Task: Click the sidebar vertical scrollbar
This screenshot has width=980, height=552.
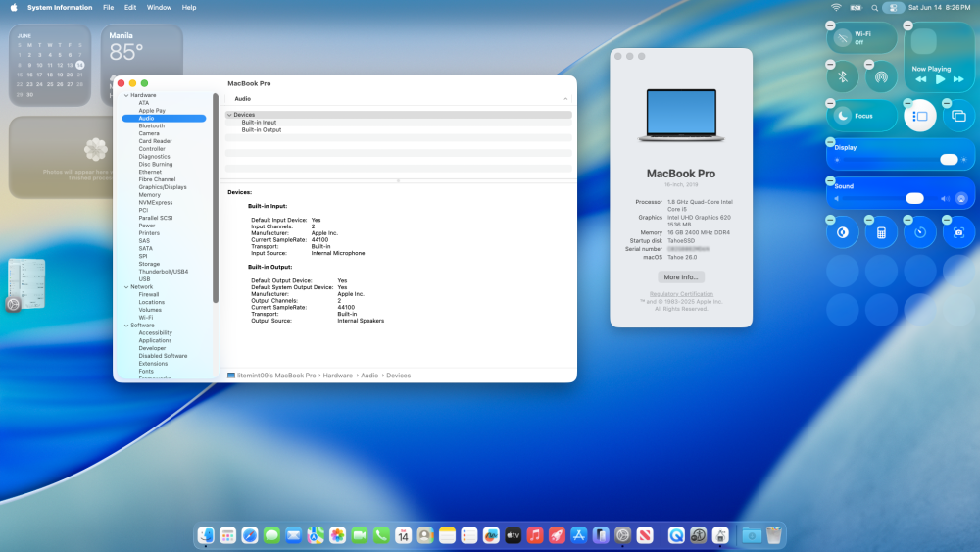Action: (x=216, y=198)
